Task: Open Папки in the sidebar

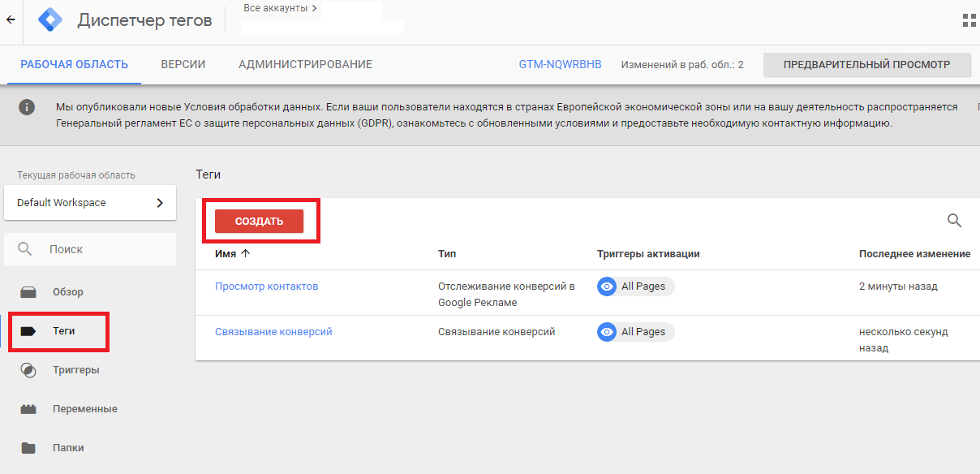Action: 68,448
